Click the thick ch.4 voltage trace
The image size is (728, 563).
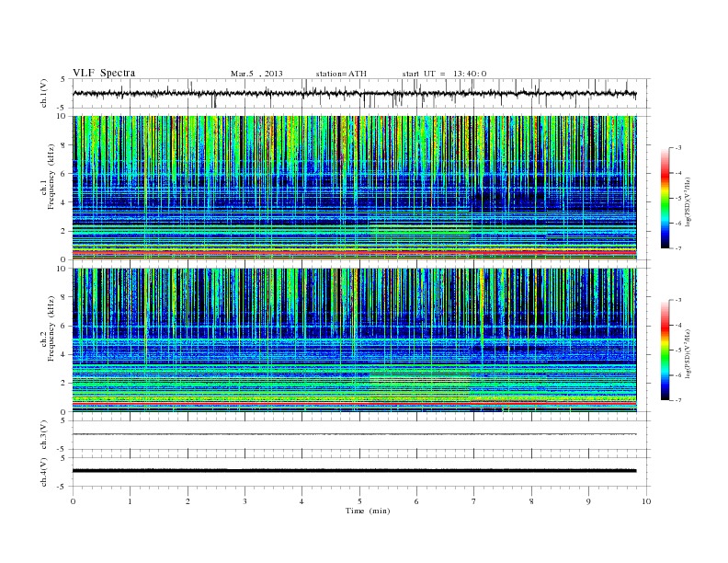tap(355, 471)
